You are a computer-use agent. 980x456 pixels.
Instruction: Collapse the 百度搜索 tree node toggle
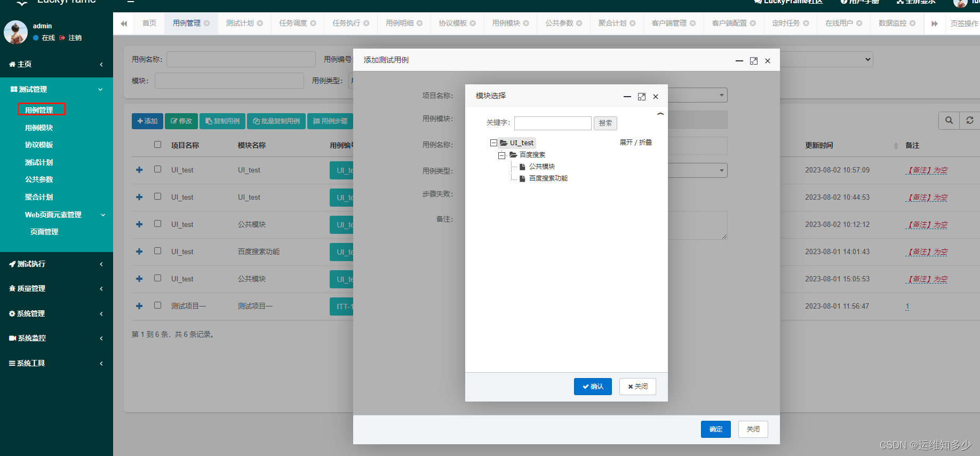click(x=501, y=155)
